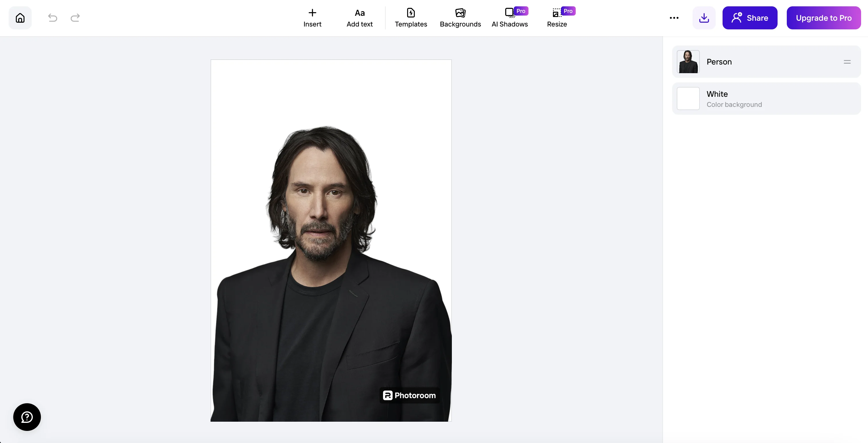
Task: Undo the last edit
Action: pyautogui.click(x=53, y=18)
